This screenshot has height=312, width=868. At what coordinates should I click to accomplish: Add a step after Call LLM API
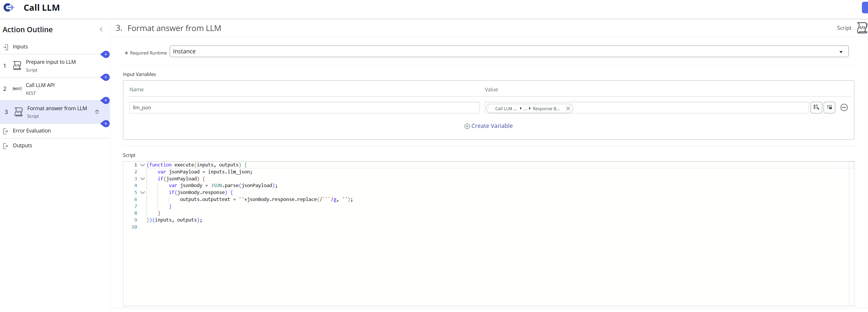[106, 100]
